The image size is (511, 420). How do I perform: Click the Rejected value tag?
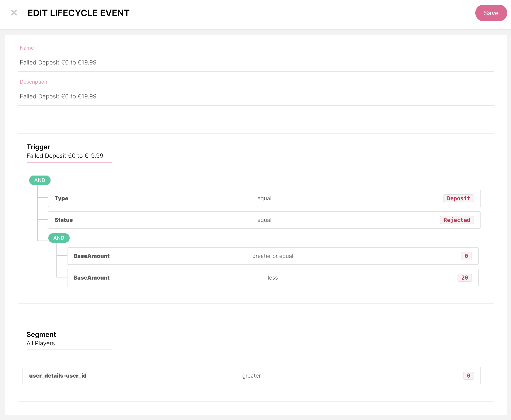pos(456,220)
